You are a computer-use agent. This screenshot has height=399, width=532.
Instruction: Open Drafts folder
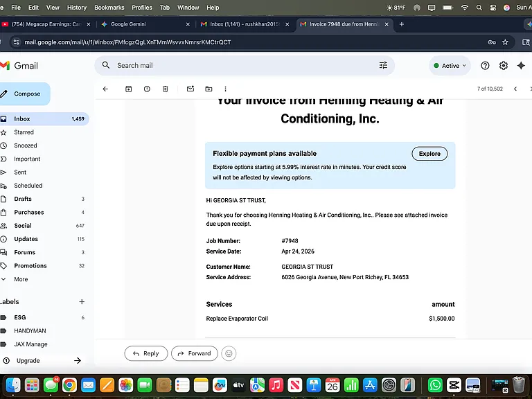pyautogui.click(x=44, y=199)
